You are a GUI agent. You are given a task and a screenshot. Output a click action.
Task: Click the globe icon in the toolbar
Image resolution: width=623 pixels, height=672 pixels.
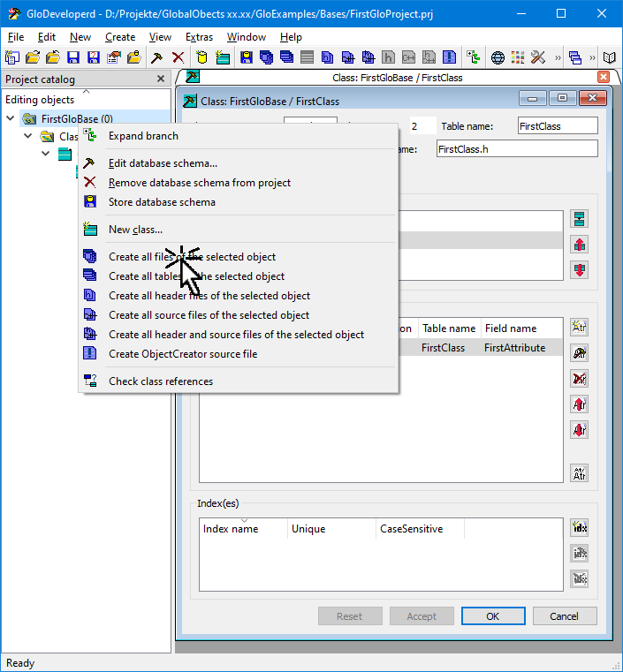tap(498, 58)
